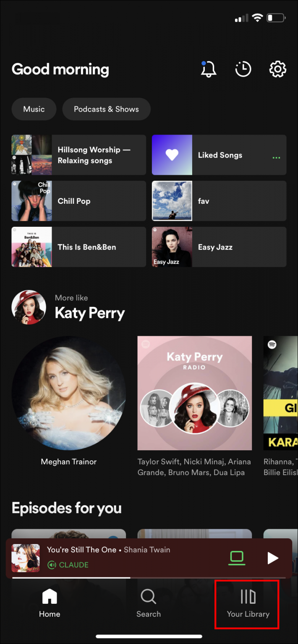This screenshot has width=298, height=644.
Task: Open Your Library icon
Action: coord(247,596)
